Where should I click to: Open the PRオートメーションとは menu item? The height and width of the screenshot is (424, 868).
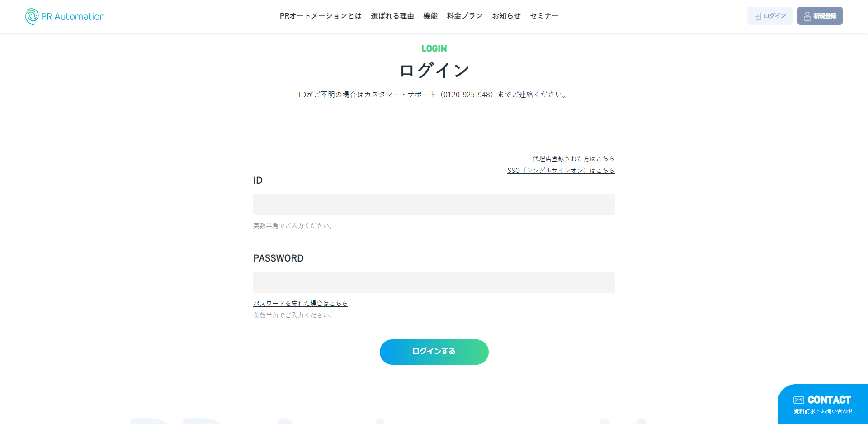point(321,16)
